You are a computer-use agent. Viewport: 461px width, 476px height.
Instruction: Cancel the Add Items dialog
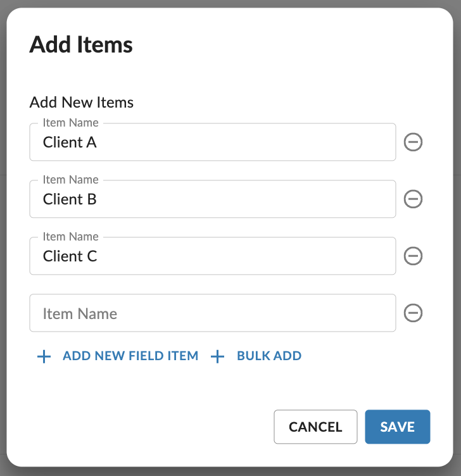coord(315,427)
